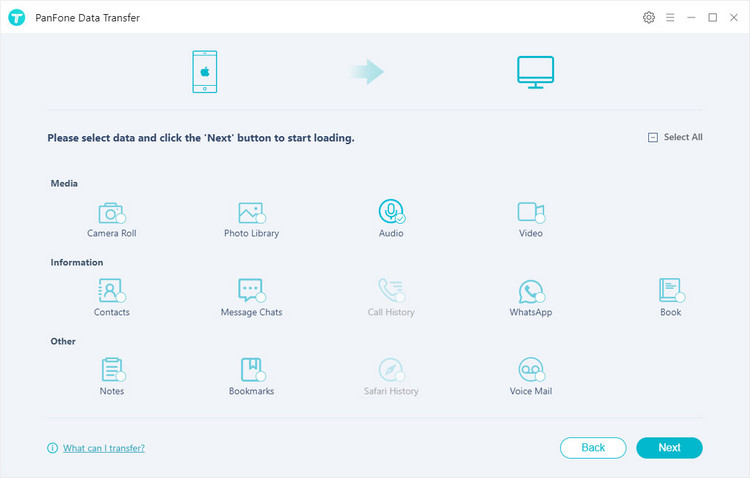
Task: Click the 'WhatsApp' label
Action: tap(531, 312)
